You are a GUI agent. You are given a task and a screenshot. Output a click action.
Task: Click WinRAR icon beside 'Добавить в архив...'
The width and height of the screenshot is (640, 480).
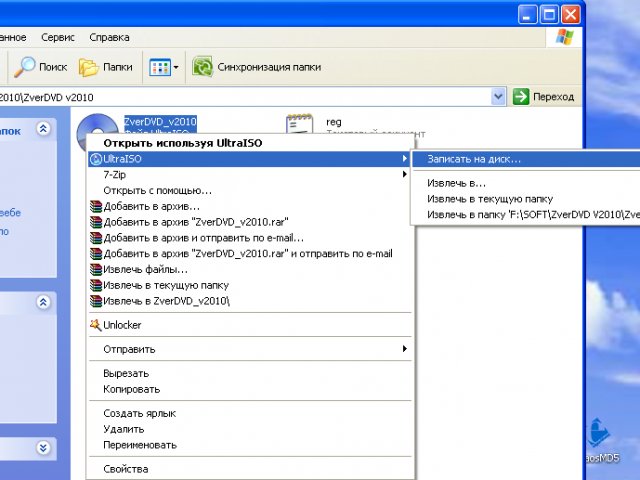(x=96, y=207)
